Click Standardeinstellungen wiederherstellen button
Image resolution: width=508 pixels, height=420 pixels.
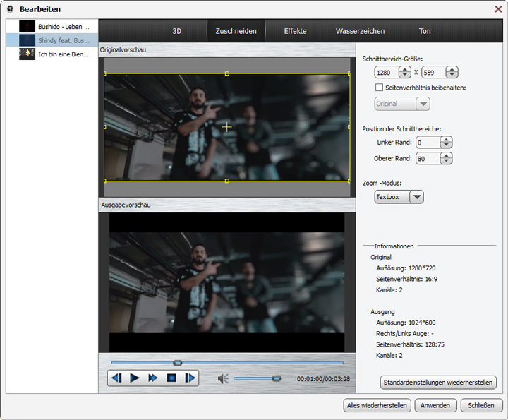(438, 383)
